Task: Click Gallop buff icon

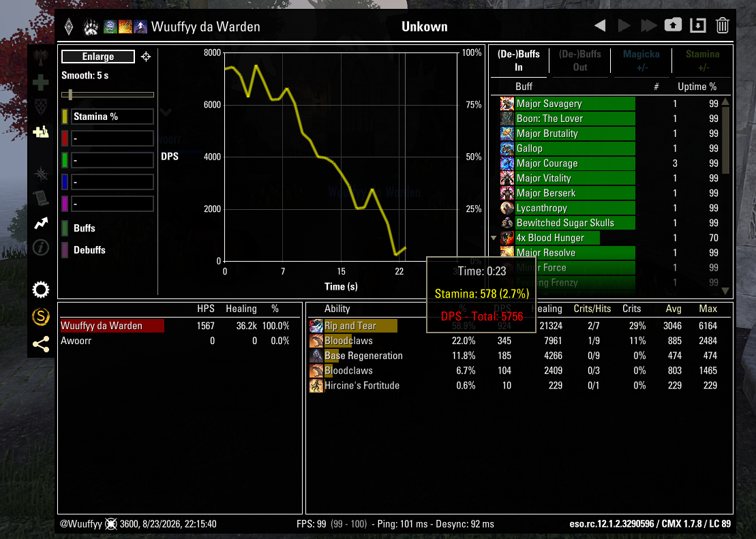Action: [x=506, y=149]
